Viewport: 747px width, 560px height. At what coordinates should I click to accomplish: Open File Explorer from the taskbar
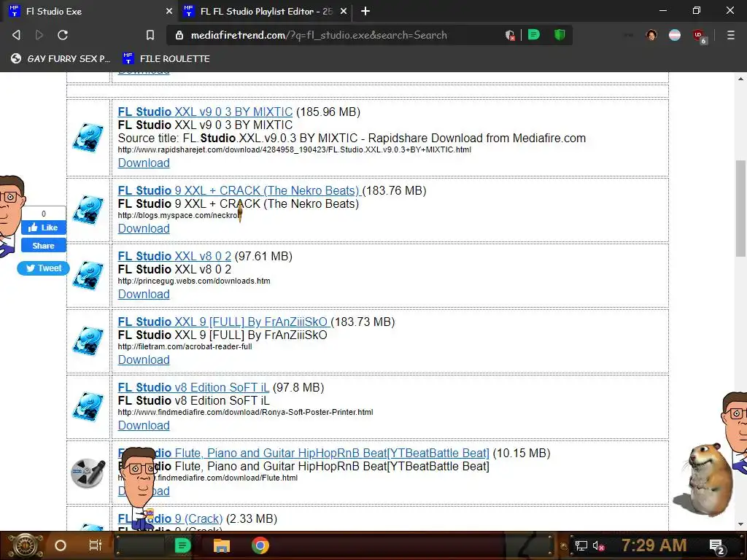coord(222,545)
